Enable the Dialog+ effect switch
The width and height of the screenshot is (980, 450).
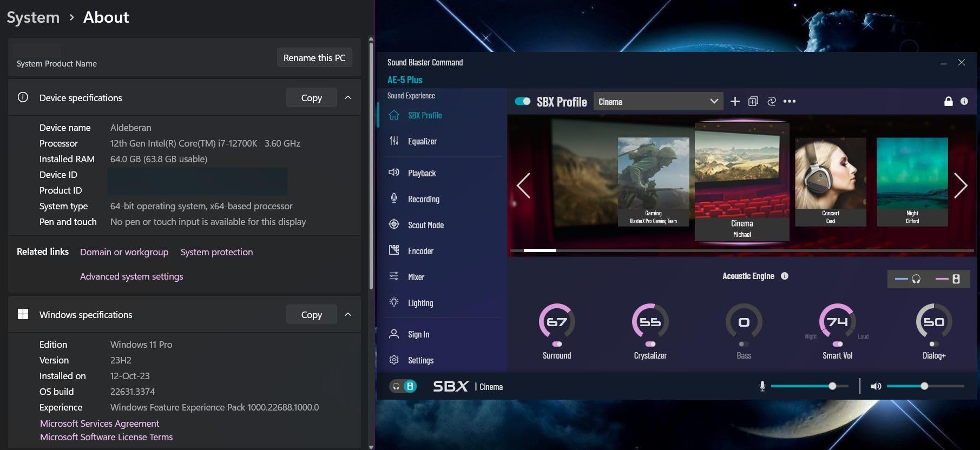934,344
